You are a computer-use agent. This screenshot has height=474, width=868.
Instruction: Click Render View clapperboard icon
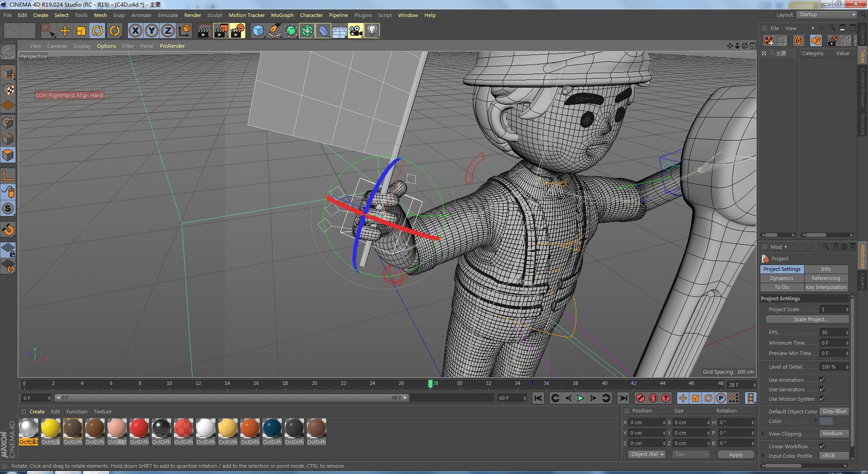click(x=204, y=31)
